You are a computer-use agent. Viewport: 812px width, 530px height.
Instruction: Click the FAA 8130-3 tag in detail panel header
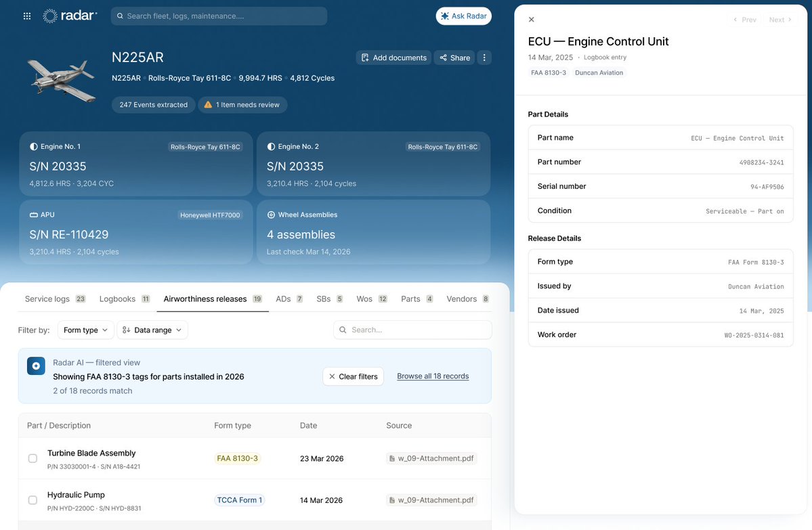point(549,72)
